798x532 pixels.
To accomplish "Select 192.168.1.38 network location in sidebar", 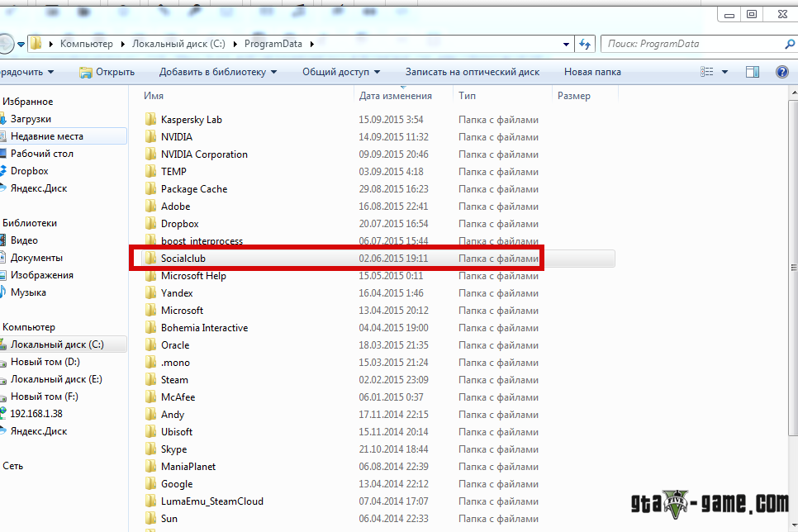I will [36, 413].
